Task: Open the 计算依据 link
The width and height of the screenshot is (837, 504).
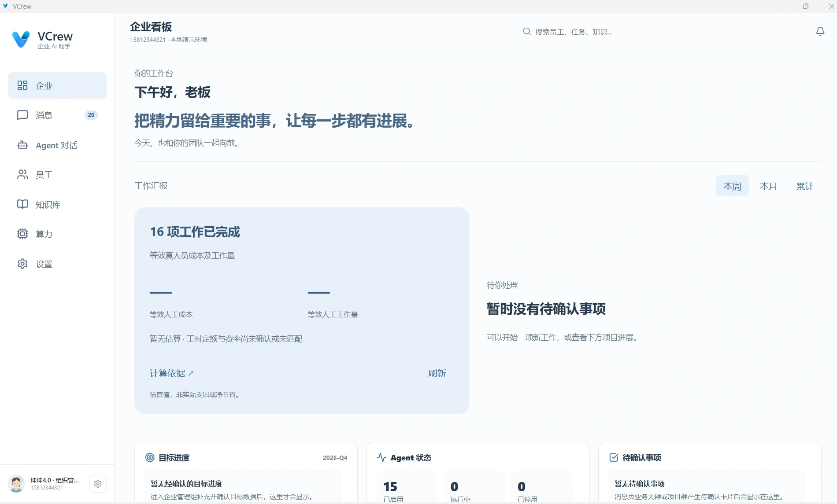Action: coord(172,373)
